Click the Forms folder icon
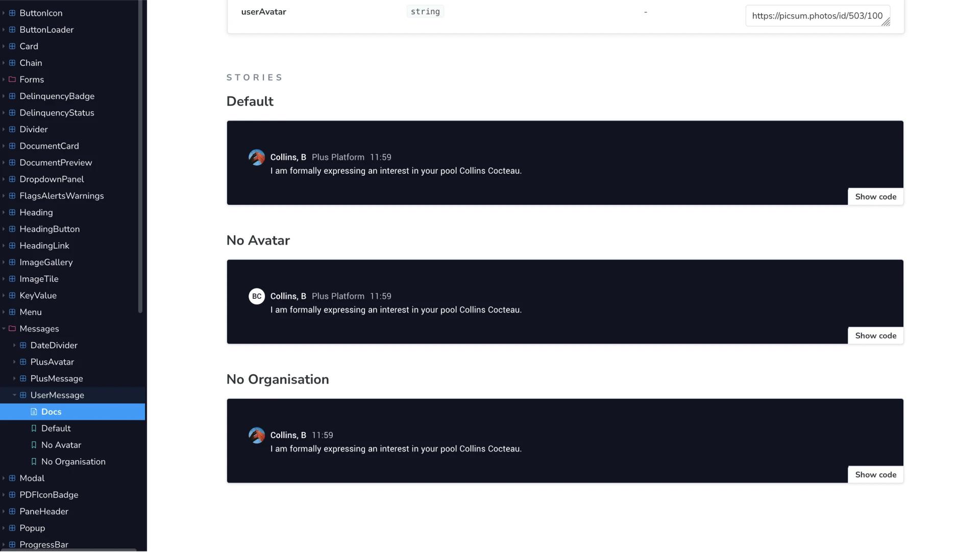Image resolution: width=980 pixels, height=552 pixels. coord(12,80)
